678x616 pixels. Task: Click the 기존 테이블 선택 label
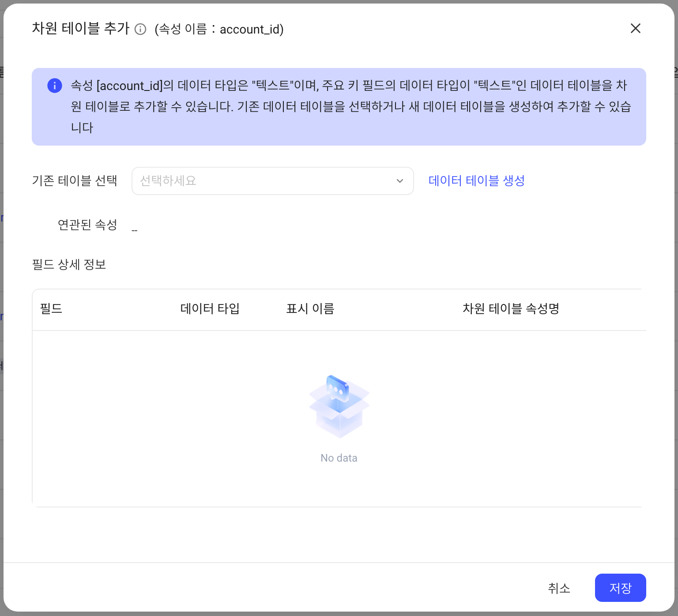click(x=75, y=180)
